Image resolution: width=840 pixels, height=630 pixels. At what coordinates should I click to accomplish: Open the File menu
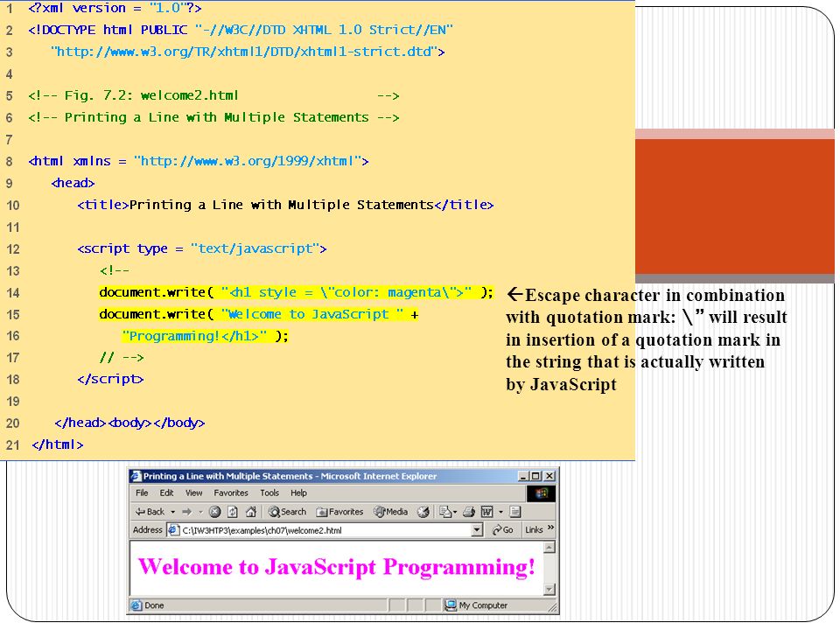142,493
